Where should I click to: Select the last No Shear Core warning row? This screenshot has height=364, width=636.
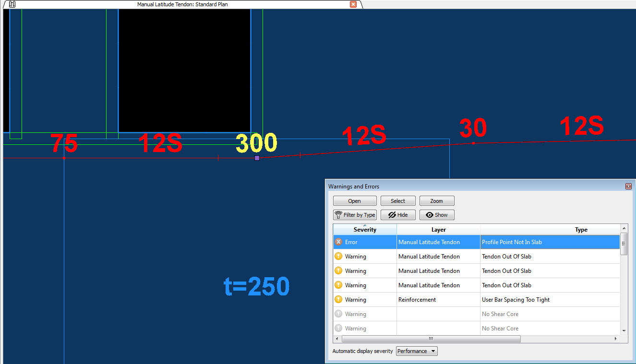coord(477,329)
